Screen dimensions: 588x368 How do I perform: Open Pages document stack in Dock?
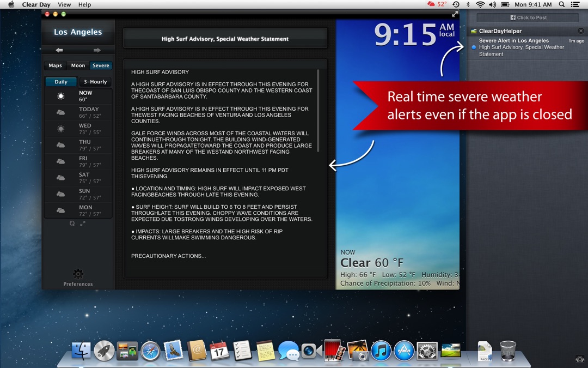(x=485, y=351)
